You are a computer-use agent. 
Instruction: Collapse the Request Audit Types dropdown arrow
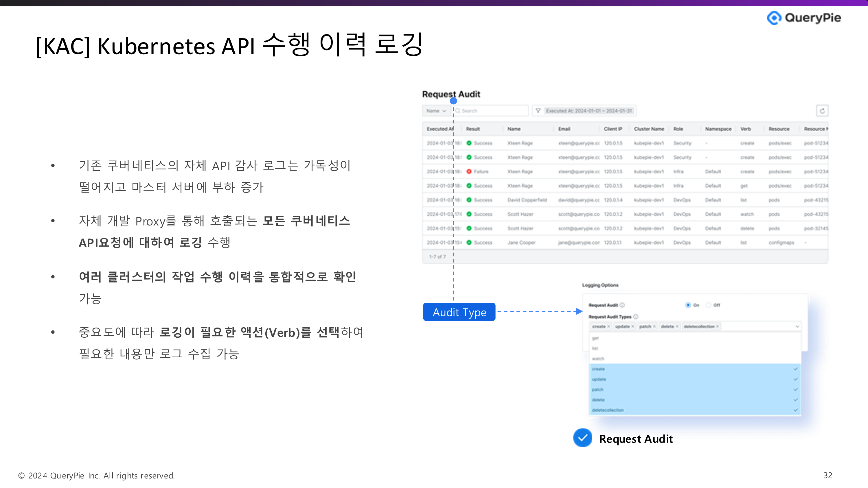[797, 326]
